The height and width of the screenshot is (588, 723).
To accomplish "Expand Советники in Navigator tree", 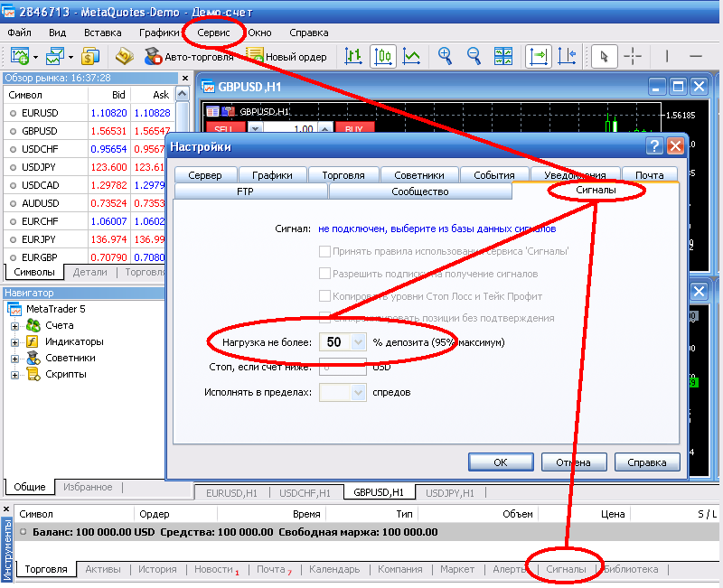I will [14, 359].
